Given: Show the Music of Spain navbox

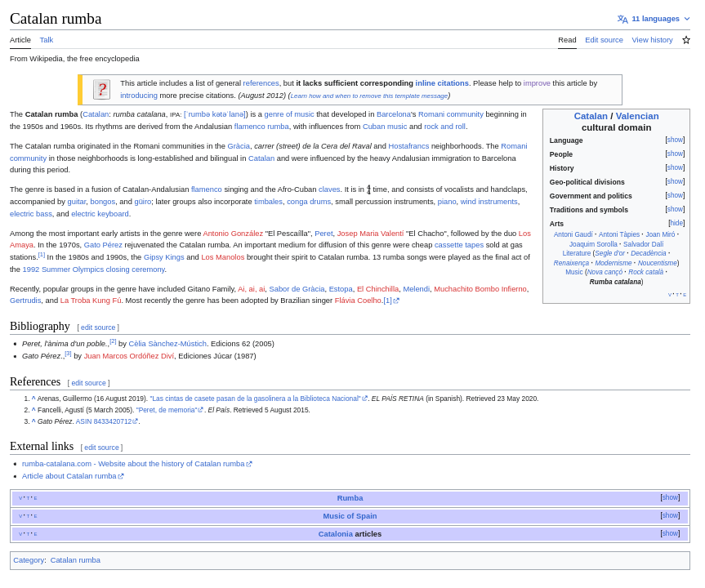Looking at the screenshot, I should (x=670, y=515).
